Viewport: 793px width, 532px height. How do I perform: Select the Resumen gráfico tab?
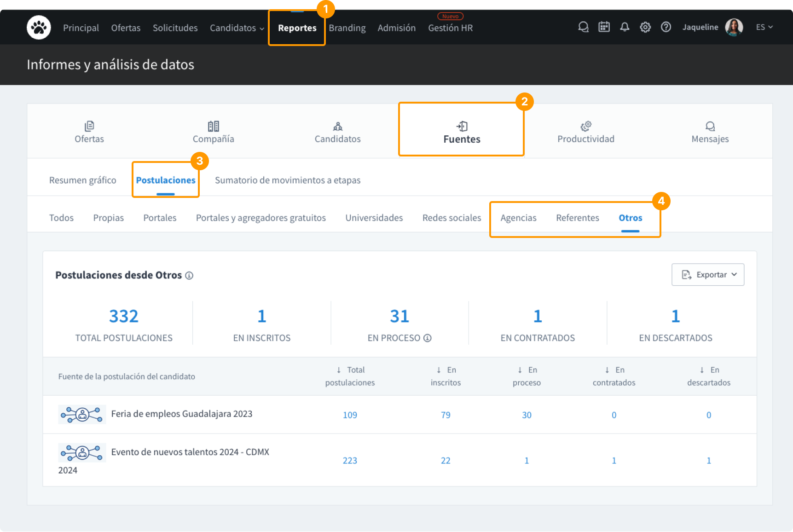point(83,180)
